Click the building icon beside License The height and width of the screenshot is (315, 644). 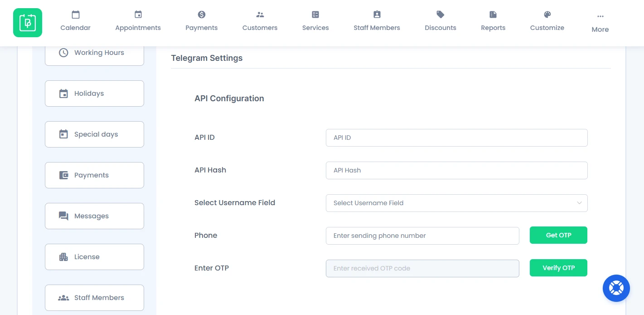[x=64, y=257]
